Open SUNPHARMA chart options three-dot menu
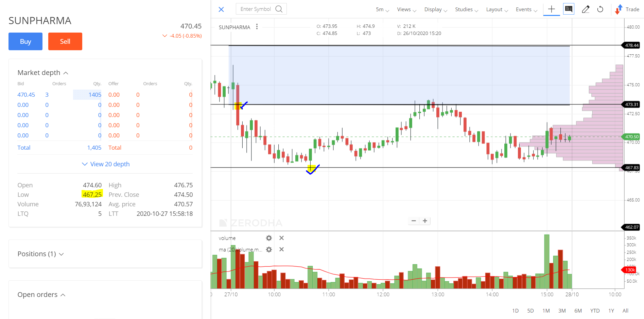644x319 pixels. click(x=257, y=27)
